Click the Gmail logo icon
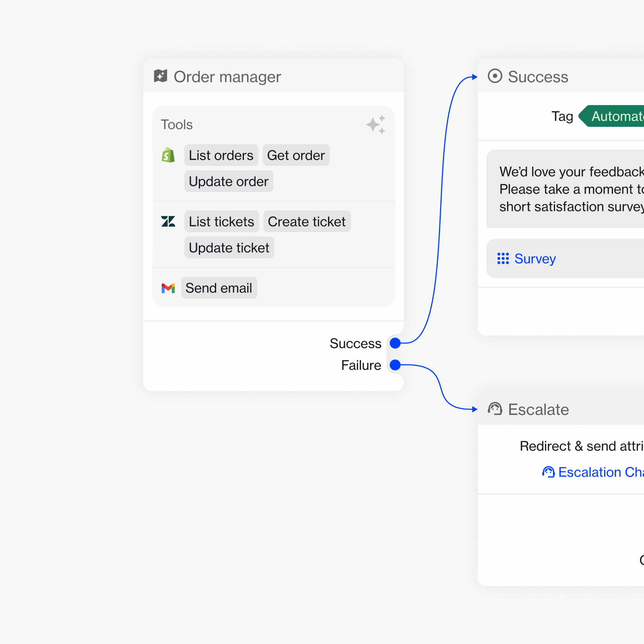 pyautogui.click(x=168, y=288)
